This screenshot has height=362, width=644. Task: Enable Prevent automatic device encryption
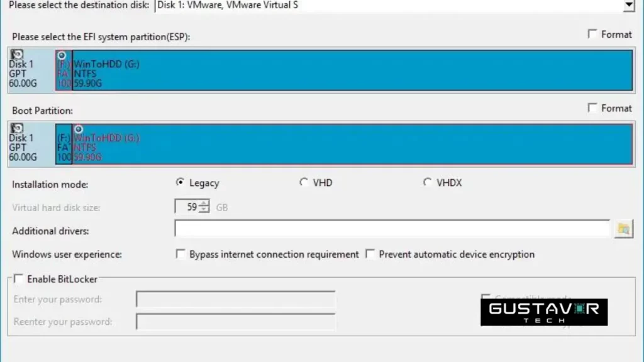(370, 254)
